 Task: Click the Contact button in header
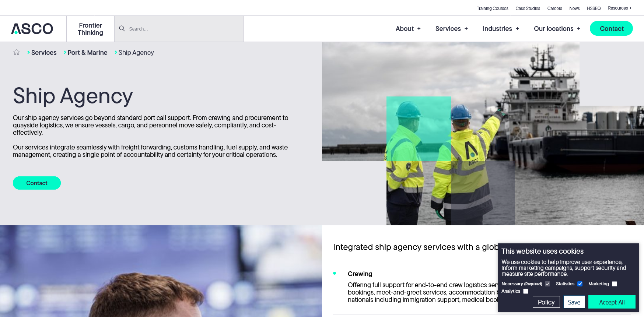click(611, 28)
